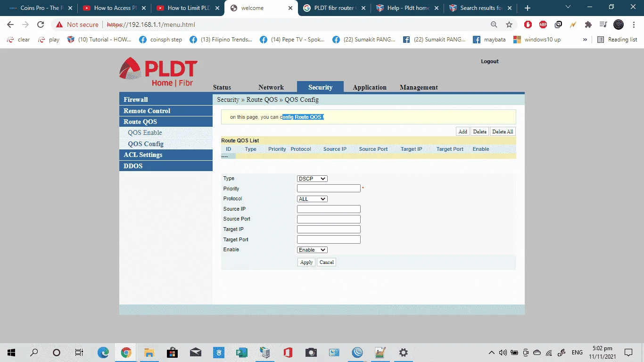
Task: Launch Microsoft Edge from the taskbar
Action: (x=103, y=353)
